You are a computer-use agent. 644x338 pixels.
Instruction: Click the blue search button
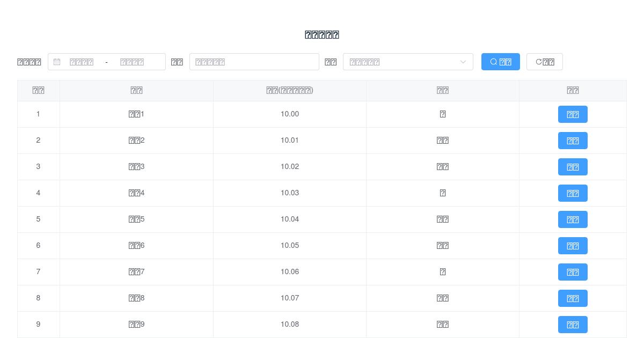coord(500,62)
